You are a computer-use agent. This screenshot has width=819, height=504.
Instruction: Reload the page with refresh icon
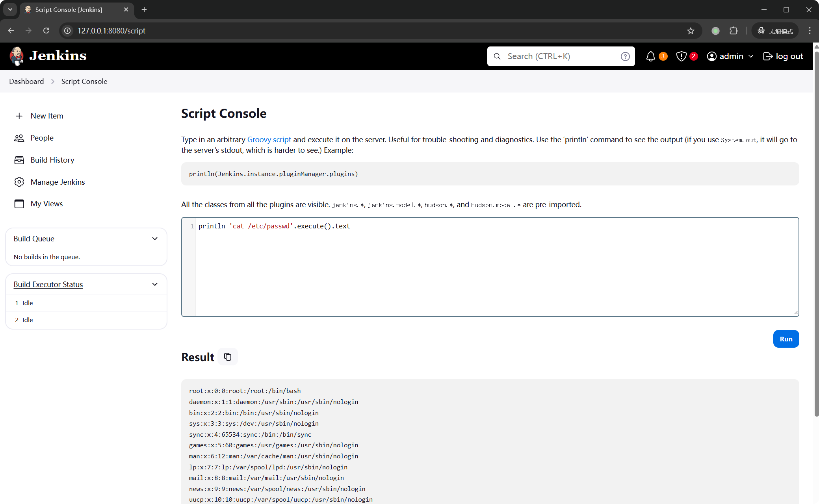(46, 31)
